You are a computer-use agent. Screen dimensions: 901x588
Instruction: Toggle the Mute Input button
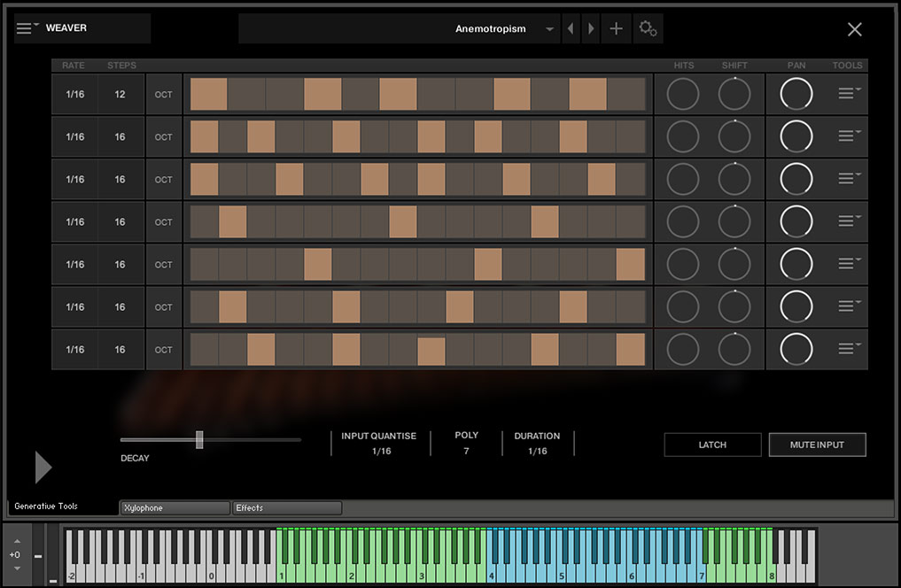(817, 445)
